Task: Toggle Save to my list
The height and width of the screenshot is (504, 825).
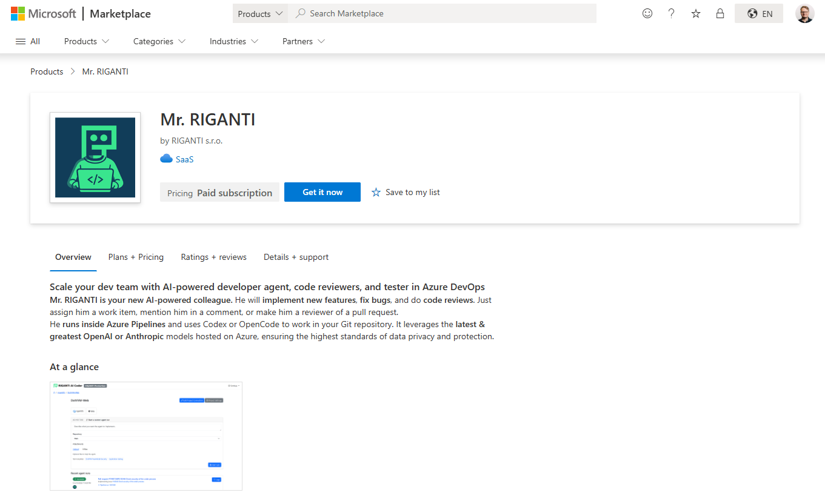Action: (x=405, y=192)
